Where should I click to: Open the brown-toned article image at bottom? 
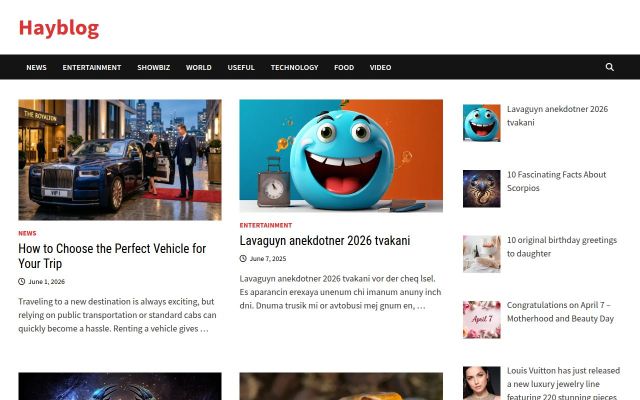[x=341, y=386]
